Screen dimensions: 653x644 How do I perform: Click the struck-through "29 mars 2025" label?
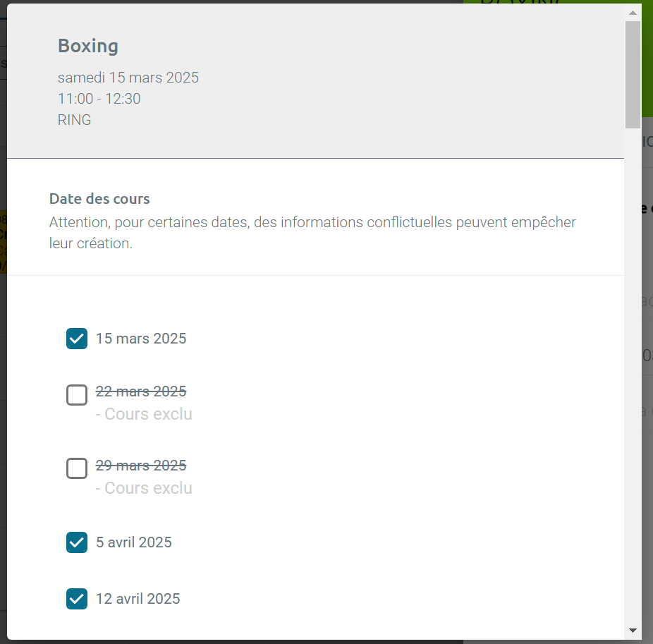pos(141,465)
